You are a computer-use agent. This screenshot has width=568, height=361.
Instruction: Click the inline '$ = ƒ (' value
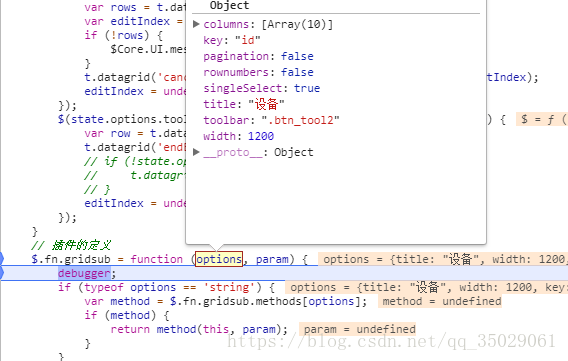(541, 119)
